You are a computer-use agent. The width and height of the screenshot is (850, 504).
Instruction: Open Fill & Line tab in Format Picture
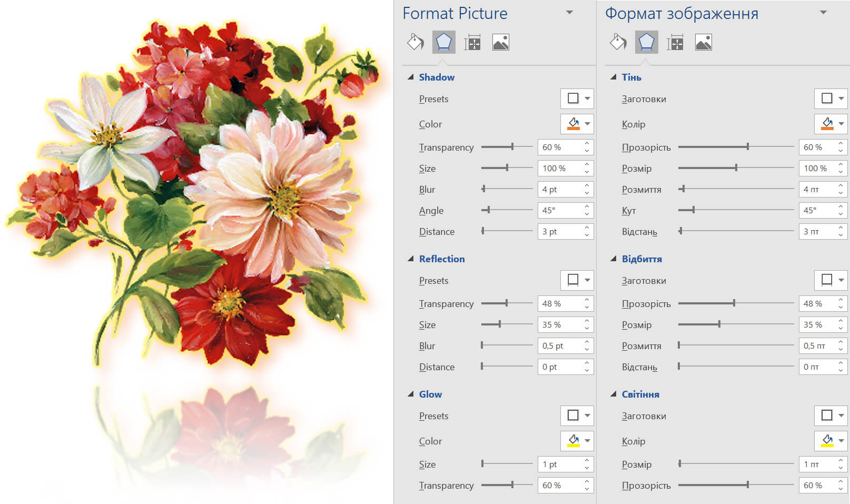[x=416, y=42]
